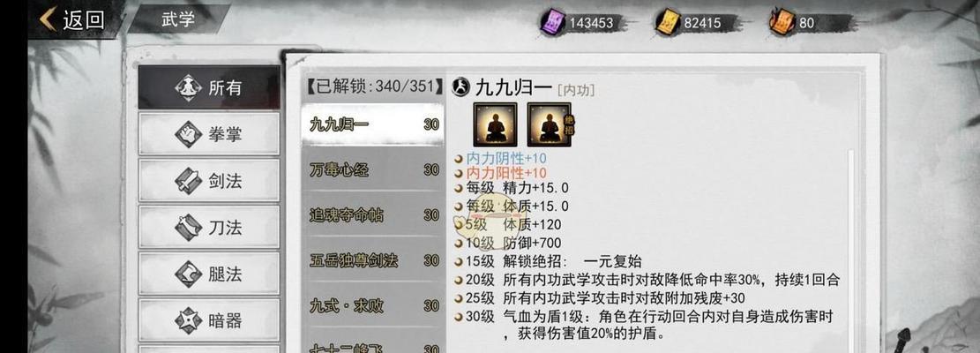Show the 暗器 hidden weapon category
980x353 pixels.
click(x=209, y=319)
